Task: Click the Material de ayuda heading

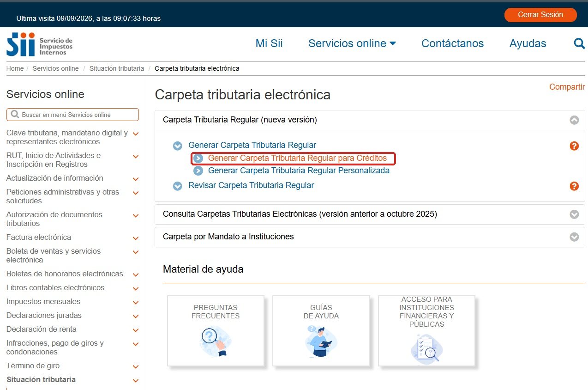Action: click(203, 269)
